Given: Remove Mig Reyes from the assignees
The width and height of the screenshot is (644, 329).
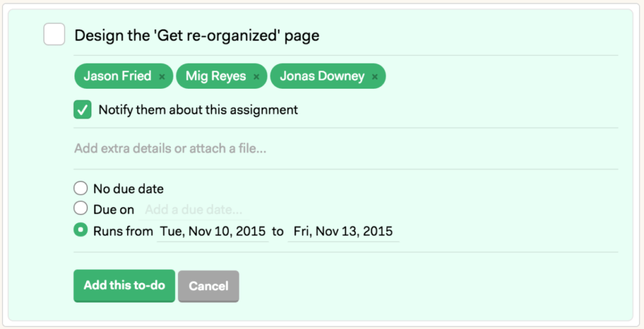Looking at the screenshot, I should (257, 76).
